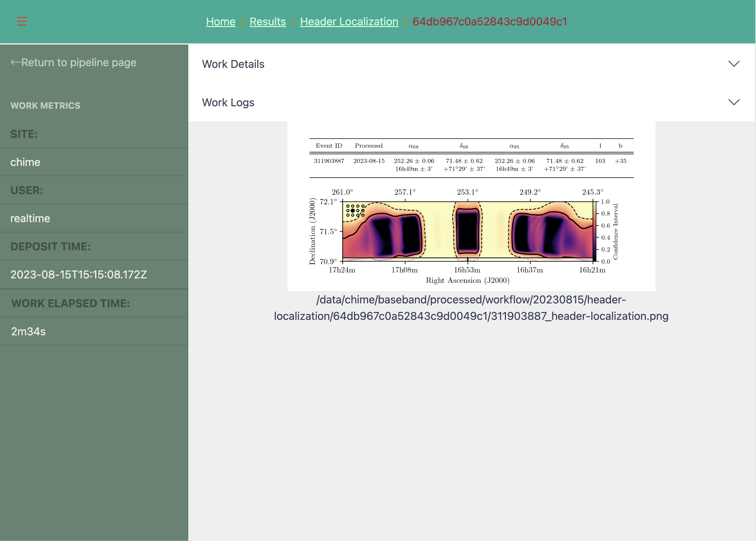The height and width of the screenshot is (541, 756).
Task: Click the Work Logs heading
Action: 228,103
